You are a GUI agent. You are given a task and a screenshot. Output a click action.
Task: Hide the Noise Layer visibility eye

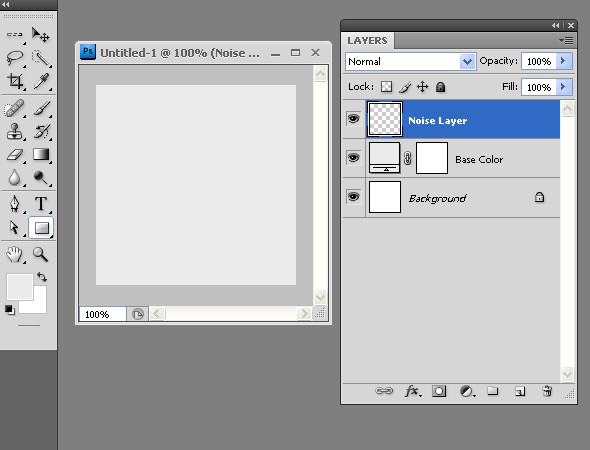pos(353,119)
